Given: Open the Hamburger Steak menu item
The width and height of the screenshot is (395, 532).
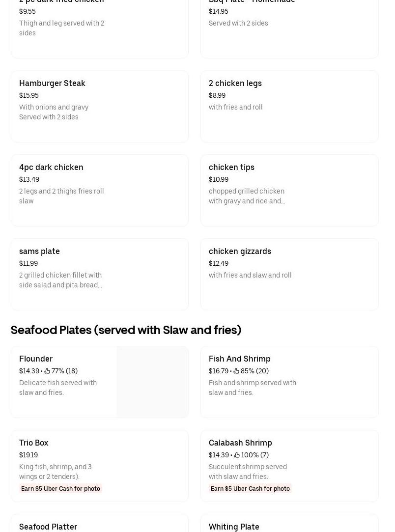Looking at the screenshot, I should (99, 106).
